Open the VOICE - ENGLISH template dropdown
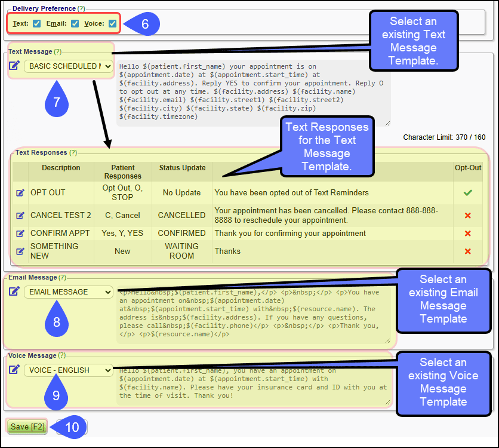Viewport: 499px width, 448px height. pos(69,370)
